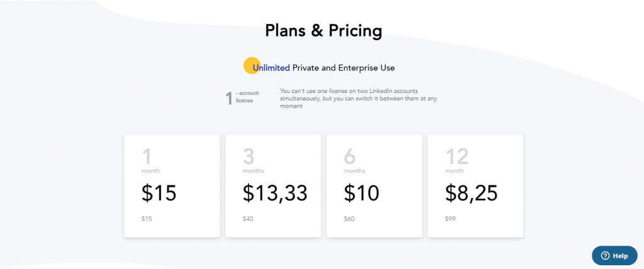Click the $13,33 monthly price

[x=275, y=193]
